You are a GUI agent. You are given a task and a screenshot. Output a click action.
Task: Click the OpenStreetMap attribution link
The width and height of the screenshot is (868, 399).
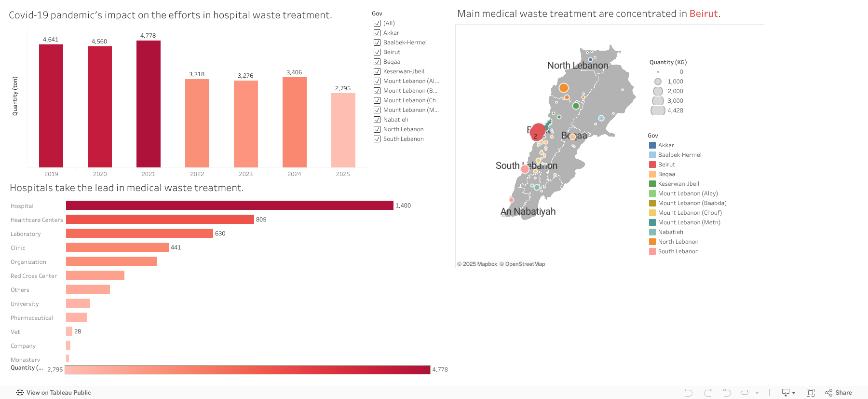[525, 264]
